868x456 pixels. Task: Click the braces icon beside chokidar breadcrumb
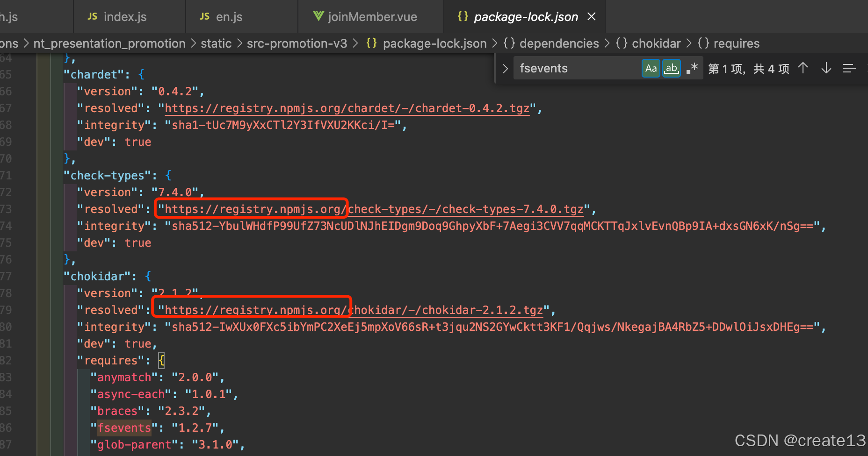pyautogui.click(x=622, y=43)
